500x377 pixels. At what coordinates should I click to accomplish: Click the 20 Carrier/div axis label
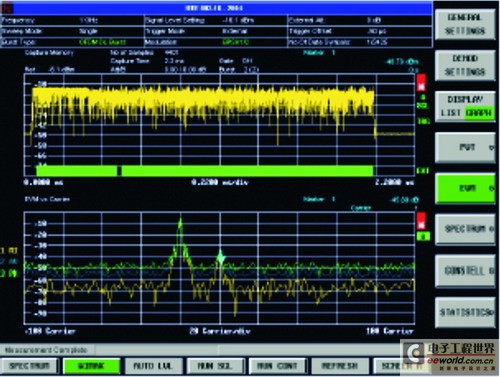(x=220, y=331)
